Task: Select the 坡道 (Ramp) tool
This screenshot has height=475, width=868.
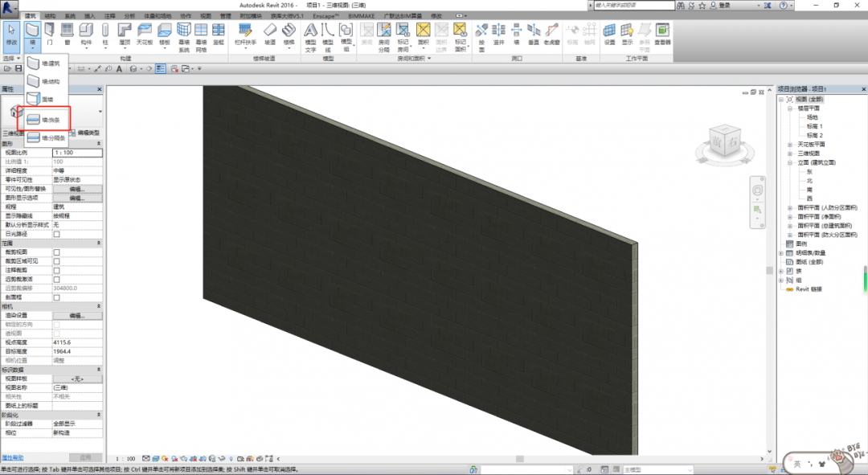Action: coord(269,35)
